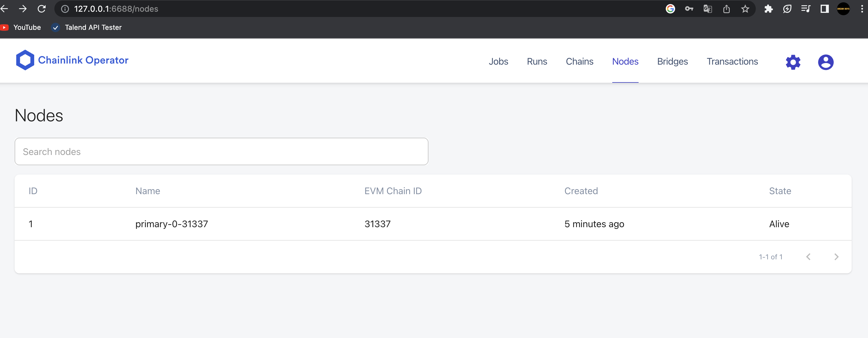This screenshot has width=868, height=338.
Task: Open Chrome three-dot menu
Action: [x=862, y=9]
